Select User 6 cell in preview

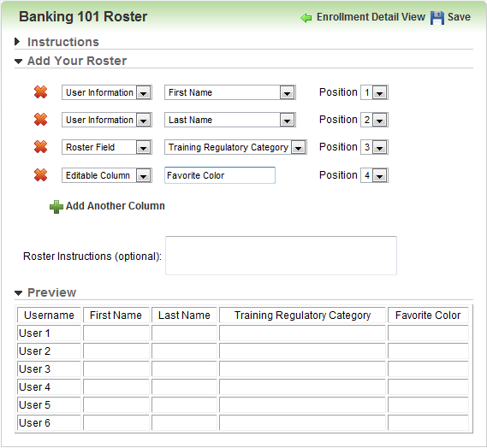(49, 423)
